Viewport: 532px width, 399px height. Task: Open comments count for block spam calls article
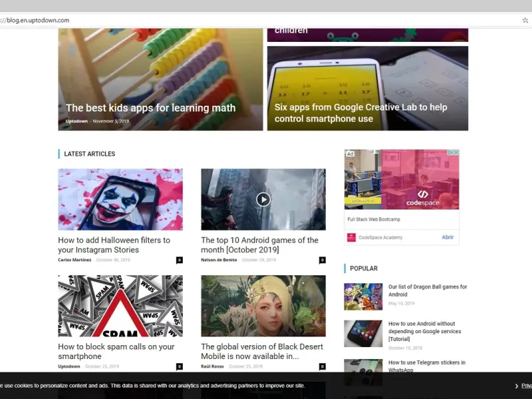tap(180, 366)
